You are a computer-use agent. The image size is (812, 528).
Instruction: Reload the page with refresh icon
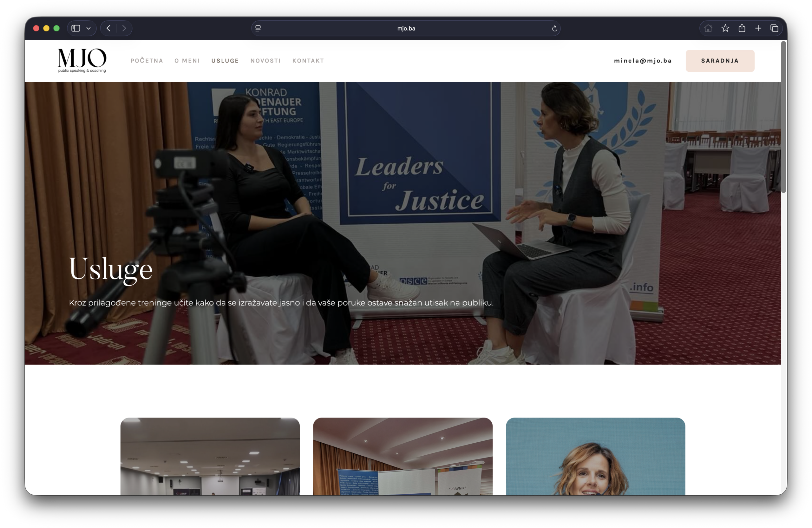pos(554,28)
